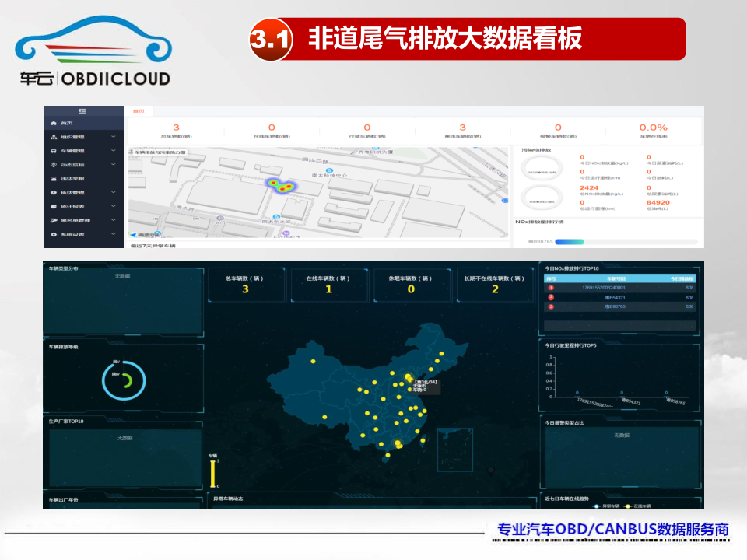Click the yellow vehicle count legend slider

(212, 474)
